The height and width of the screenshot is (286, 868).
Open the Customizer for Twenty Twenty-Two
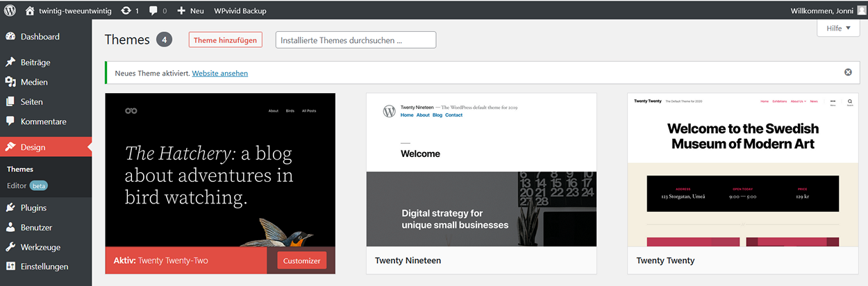[x=302, y=260]
